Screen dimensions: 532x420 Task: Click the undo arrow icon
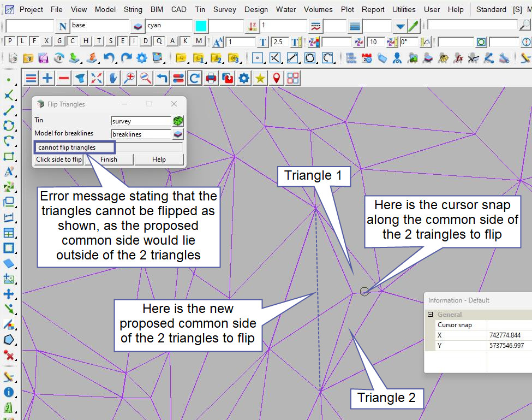point(109,58)
